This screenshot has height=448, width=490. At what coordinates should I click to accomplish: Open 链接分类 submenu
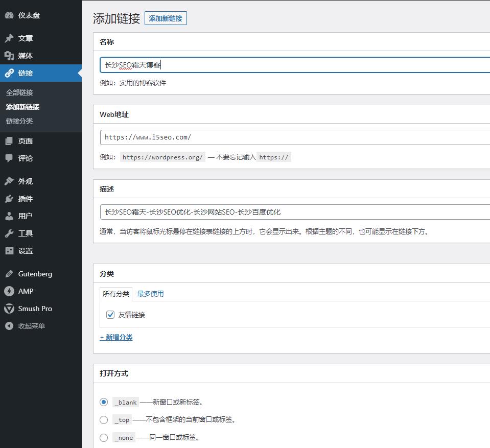coord(19,121)
